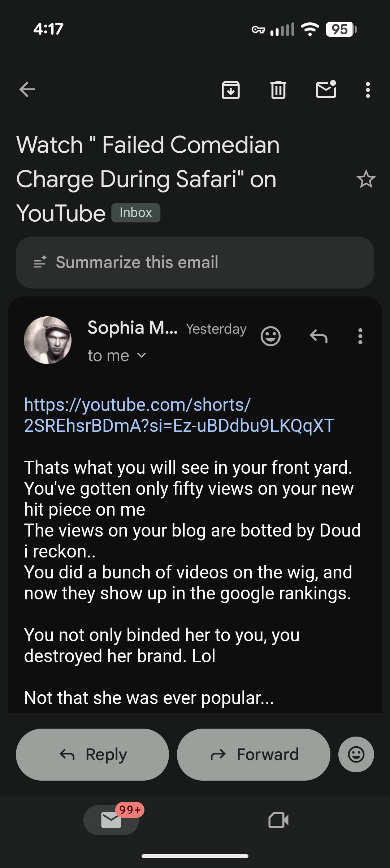Switch to the Meet video tab
The image size is (390, 868).
pos(278,820)
